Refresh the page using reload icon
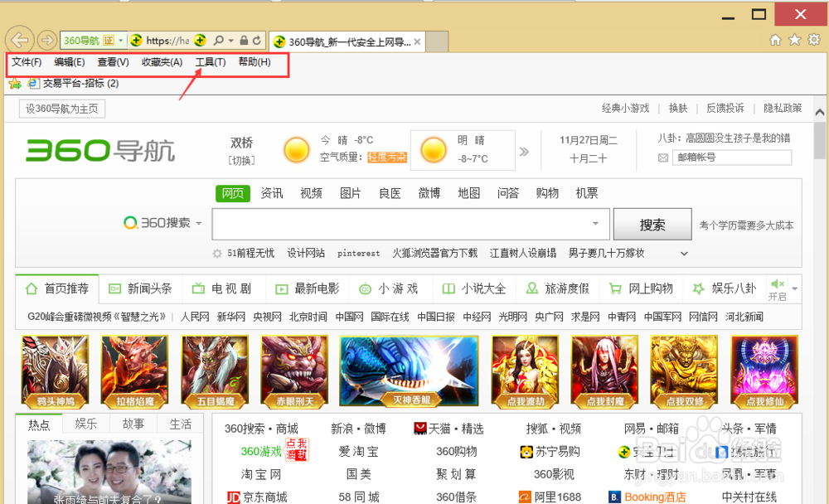Screen dimensions: 829x504 pyautogui.click(x=257, y=40)
